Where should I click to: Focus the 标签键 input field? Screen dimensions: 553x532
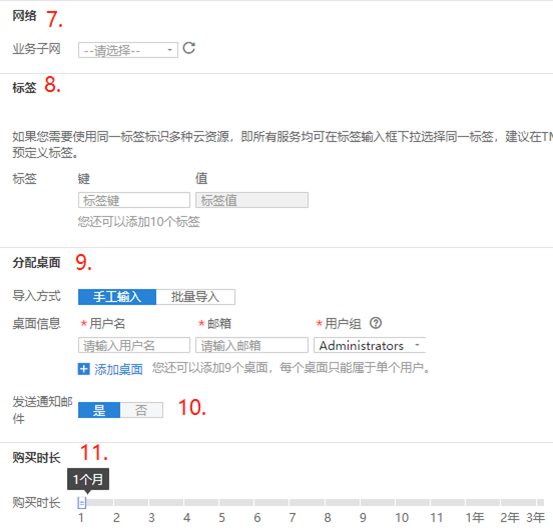(134, 200)
